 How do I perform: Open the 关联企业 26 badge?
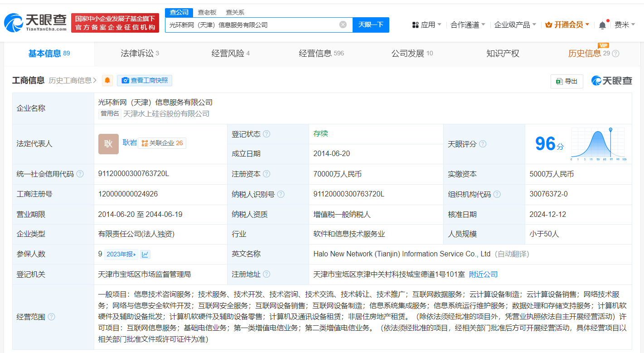pyautogui.click(x=162, y=143)
